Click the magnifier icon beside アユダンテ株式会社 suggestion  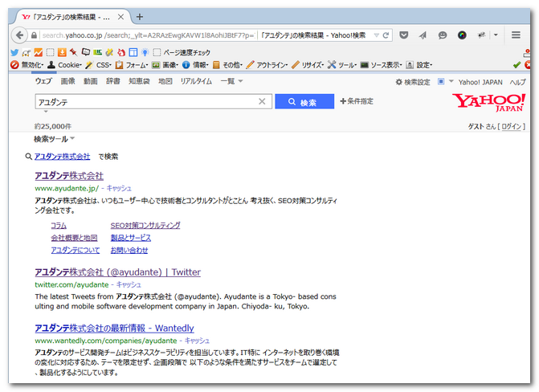[29, 157]
